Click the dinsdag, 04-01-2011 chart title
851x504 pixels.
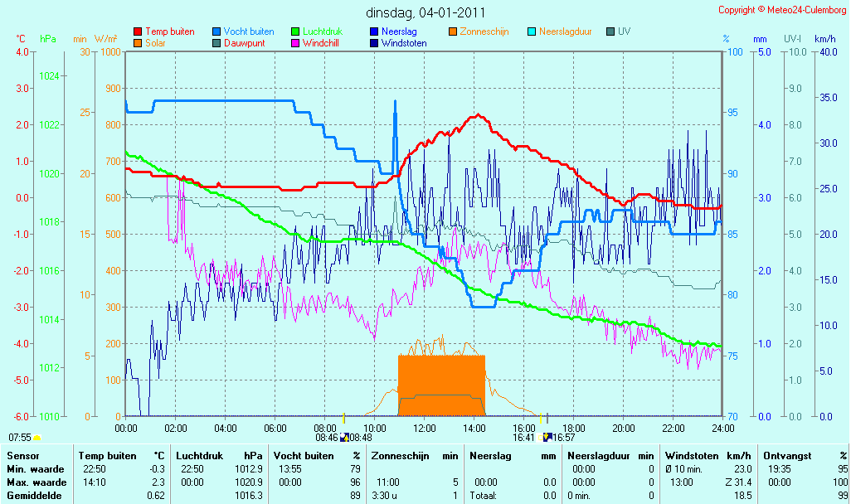click(x=425, y=12)
